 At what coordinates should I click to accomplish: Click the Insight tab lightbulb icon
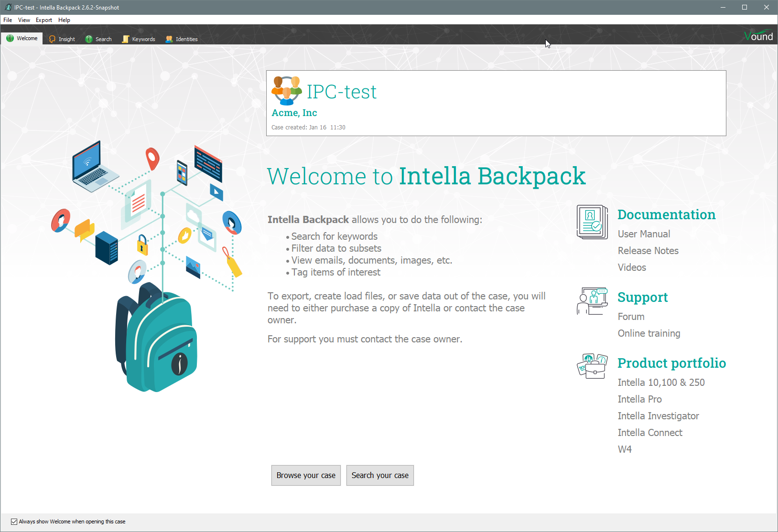coord(52,39)
